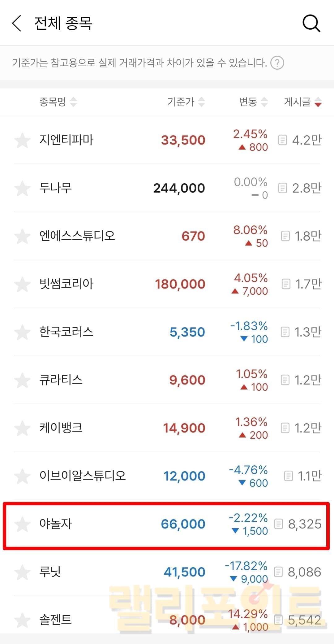Toggle favorite star for 큐라티스

pos(22,380)
